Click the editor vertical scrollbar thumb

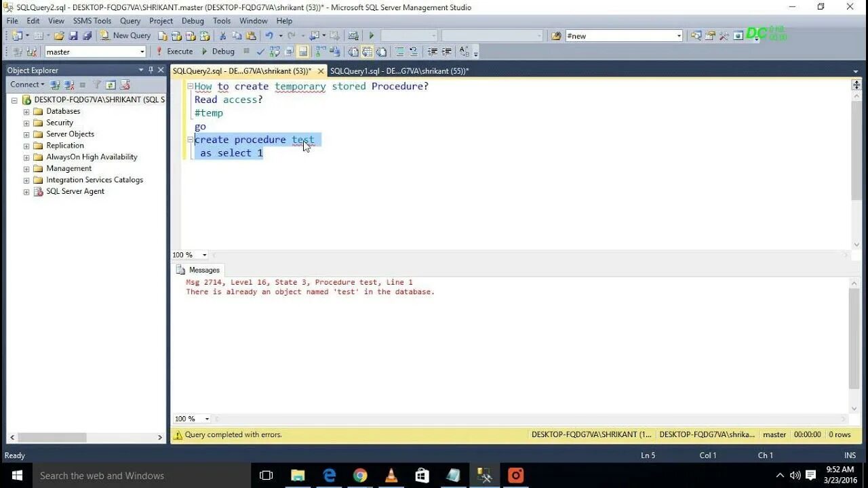pyautogui.click(x=856, y=150)
